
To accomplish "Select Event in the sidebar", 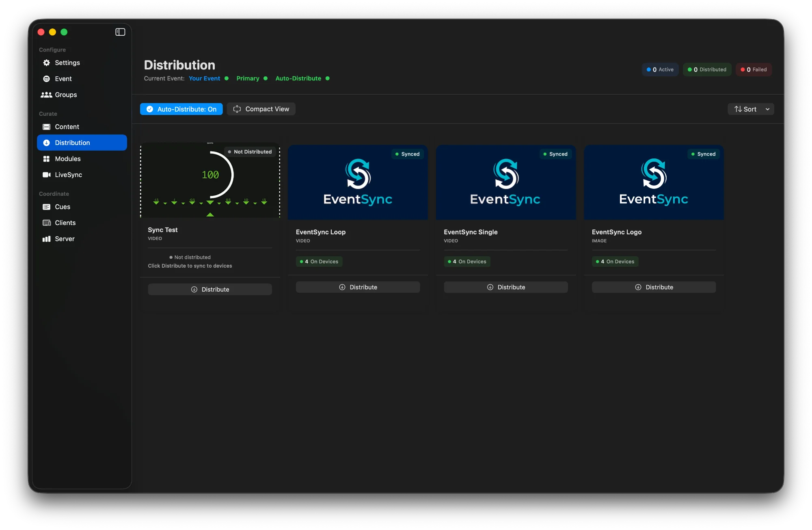I will pos(63,79).
